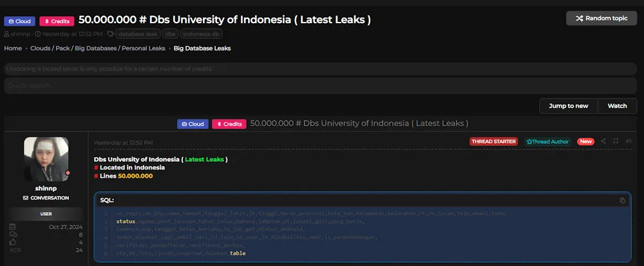Open the 'dbs' tag
Screen dimensions: 644x266
point(170,34)
